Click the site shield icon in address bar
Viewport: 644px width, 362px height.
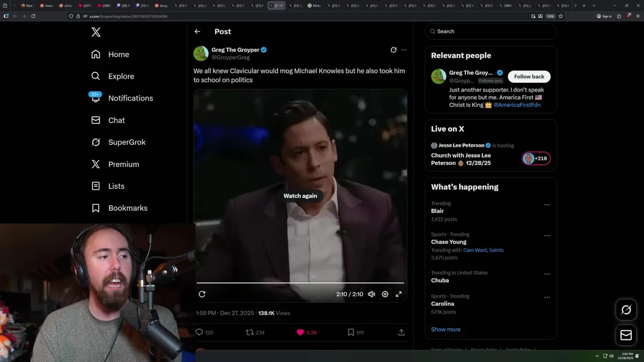[x=71, y=16]
